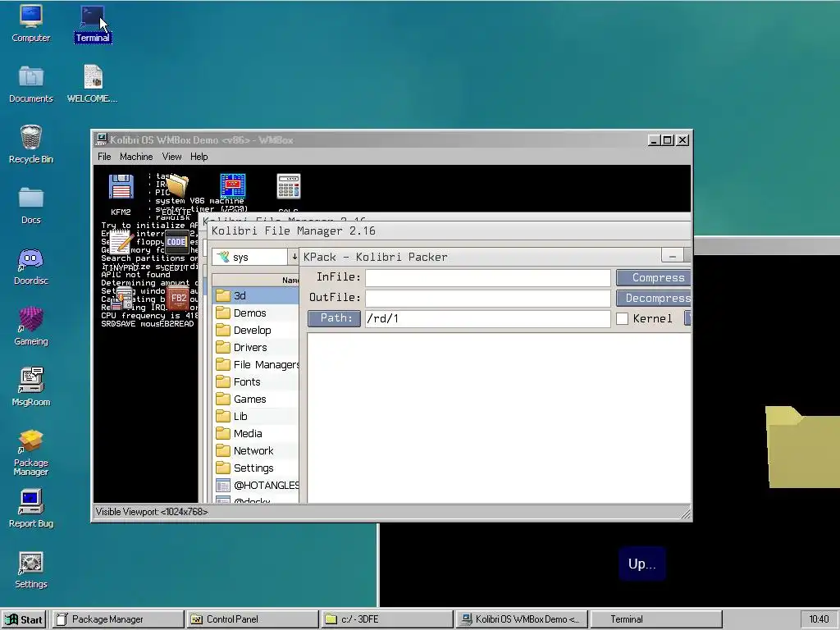Click the EOLITE folder icon in KolibriOS
This screenshot has height=630, width=840.
[177, 193]
